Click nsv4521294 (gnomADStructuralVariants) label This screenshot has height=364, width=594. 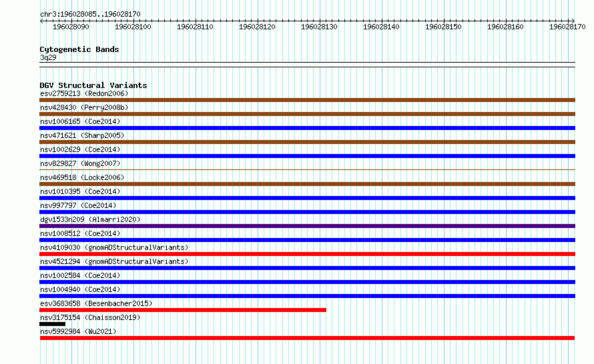coord(114,261)
